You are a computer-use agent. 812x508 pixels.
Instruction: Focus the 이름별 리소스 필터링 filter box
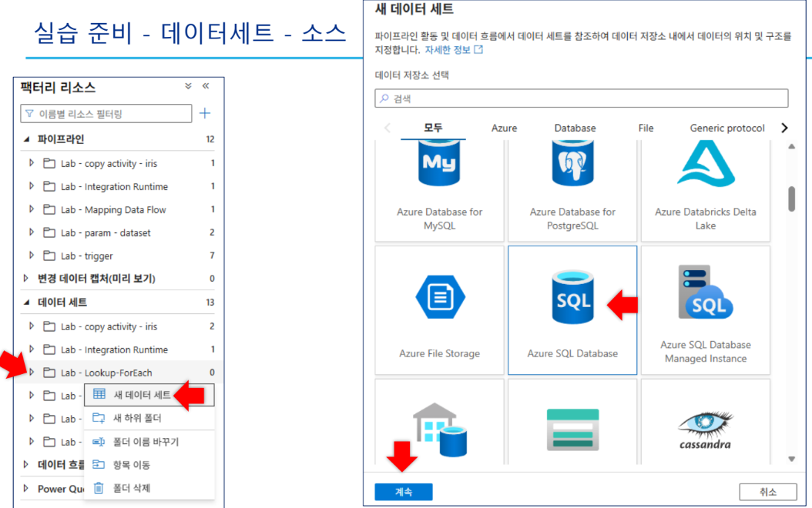pyautogui.click(x=106, y=113)
